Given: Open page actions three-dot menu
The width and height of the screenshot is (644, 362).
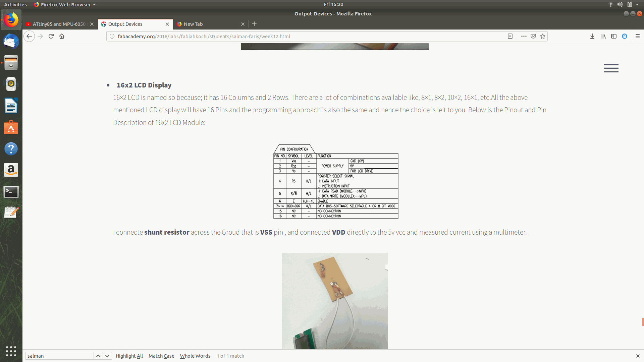Looking at the screenshot, I should coord(524,36).
